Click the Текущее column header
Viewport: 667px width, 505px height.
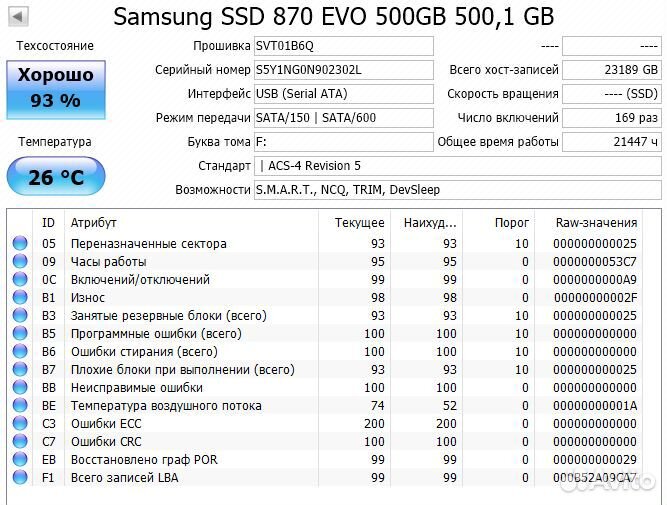click(x=354, y=223)
